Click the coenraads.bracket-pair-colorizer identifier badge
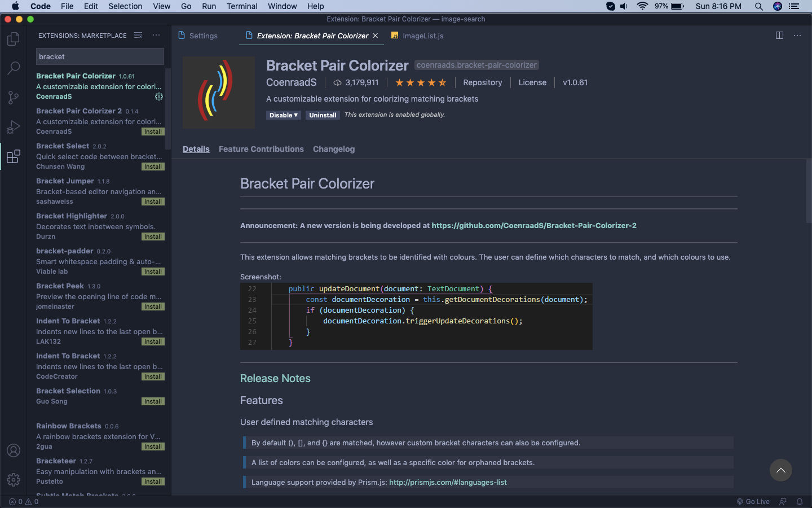 [476, 65]
